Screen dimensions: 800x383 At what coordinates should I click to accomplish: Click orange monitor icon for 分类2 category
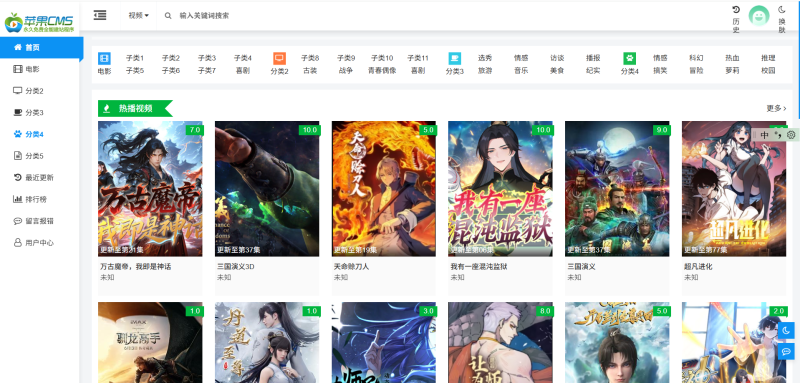pyautogui.click(x=279, y=58)
